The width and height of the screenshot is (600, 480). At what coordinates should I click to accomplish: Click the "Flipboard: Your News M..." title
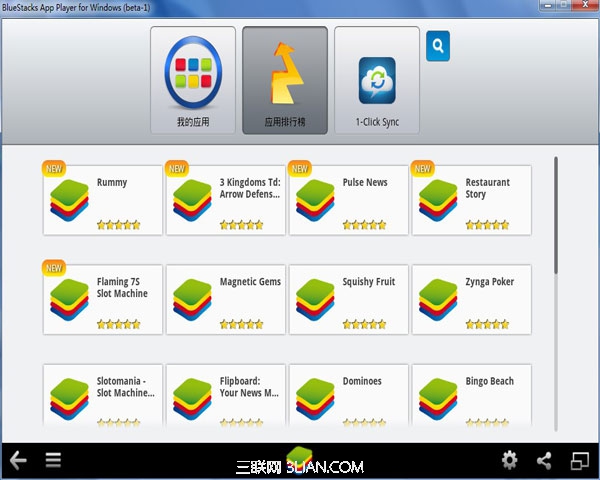[249, 387]
